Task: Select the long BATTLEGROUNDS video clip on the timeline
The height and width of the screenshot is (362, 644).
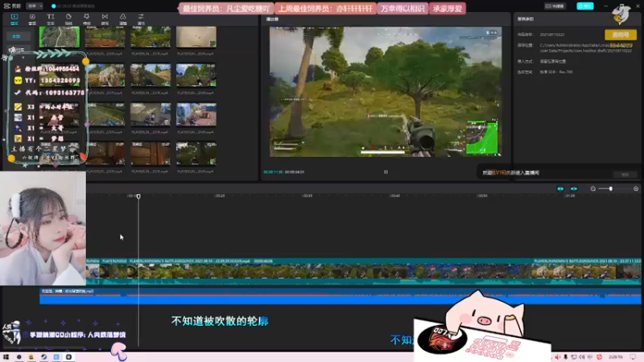Action: 329,271
